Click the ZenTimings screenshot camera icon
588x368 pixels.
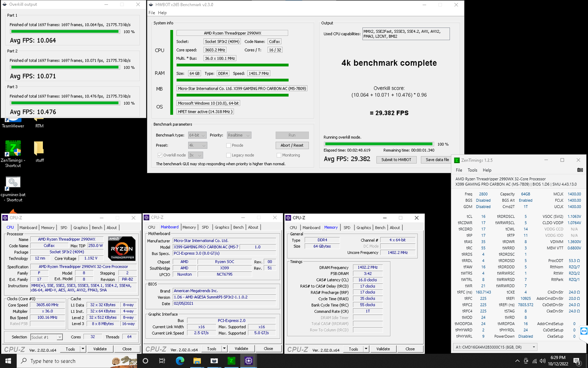580,170
